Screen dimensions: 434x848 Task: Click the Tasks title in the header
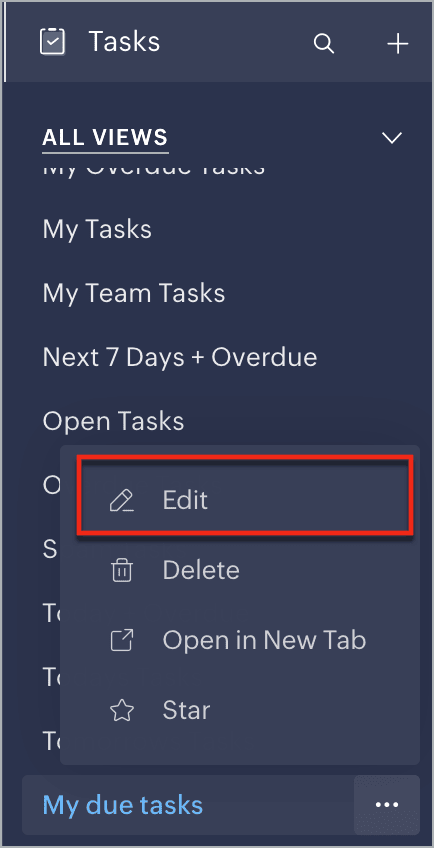tap(124, 42)
